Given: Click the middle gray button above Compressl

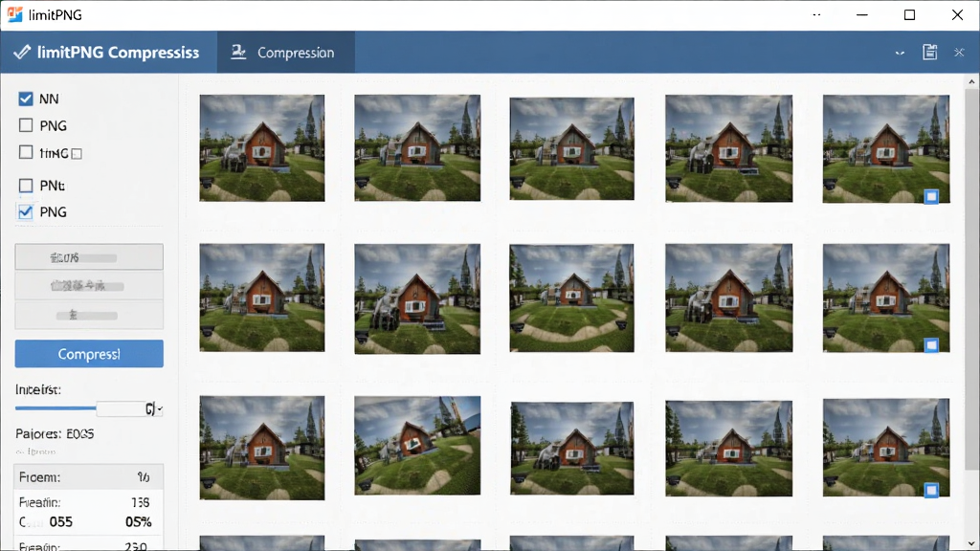Looking at the screenshot, I should click(x=89, y=285).
